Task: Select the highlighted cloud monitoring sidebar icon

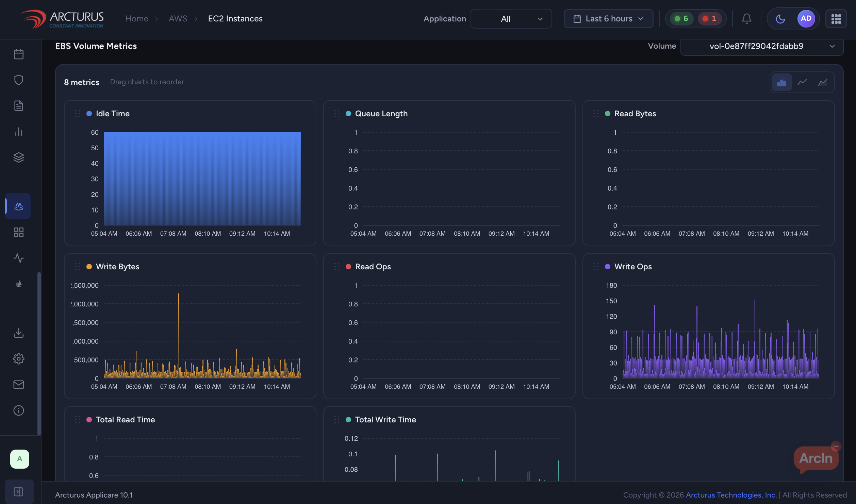Action: point(18,206)
